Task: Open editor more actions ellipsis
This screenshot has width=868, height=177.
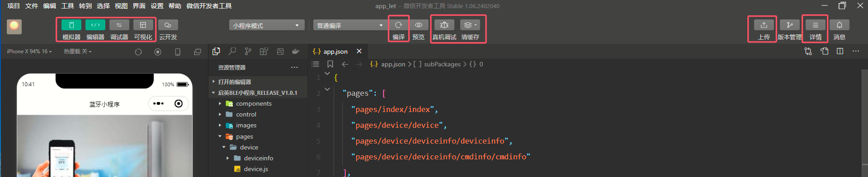Action: (856, 51)
